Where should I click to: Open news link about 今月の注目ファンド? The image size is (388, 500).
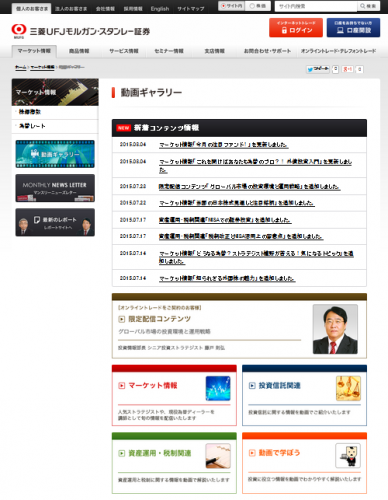point(223,145)
